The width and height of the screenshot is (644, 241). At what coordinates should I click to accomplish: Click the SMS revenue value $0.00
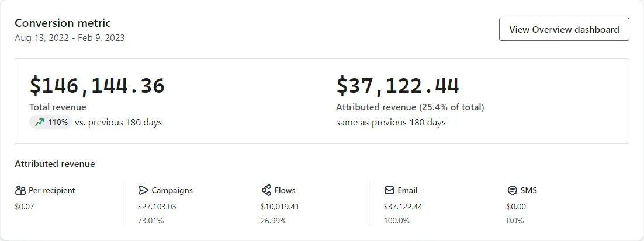(516, 207)
